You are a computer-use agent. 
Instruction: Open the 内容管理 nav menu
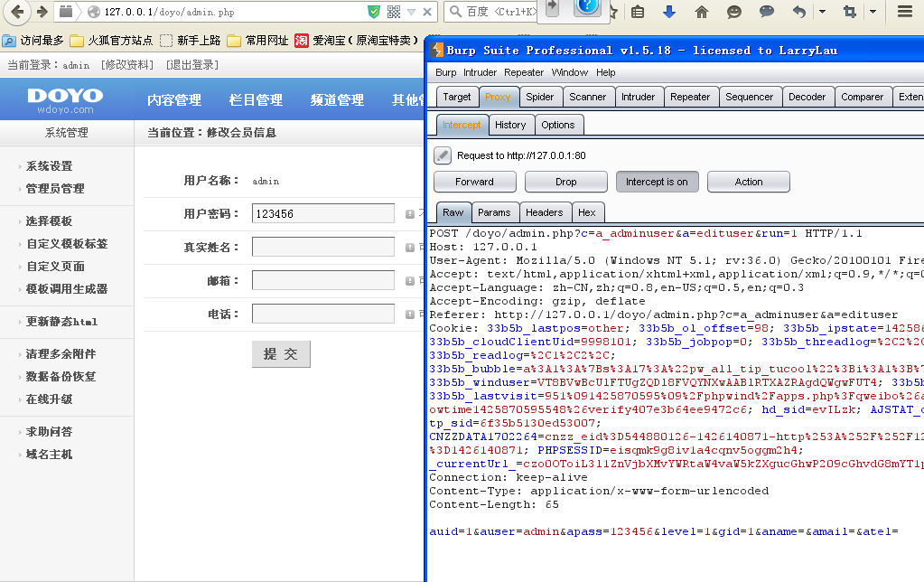pos(174,100)
